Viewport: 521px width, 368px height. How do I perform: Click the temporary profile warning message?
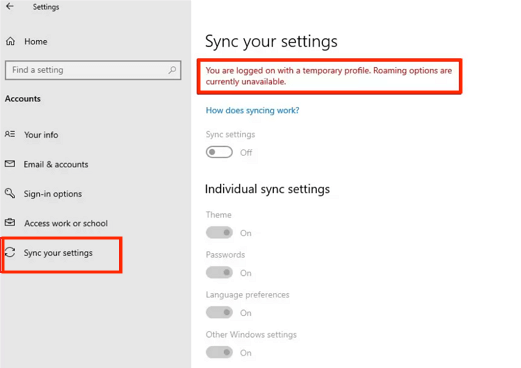[329, 76]
